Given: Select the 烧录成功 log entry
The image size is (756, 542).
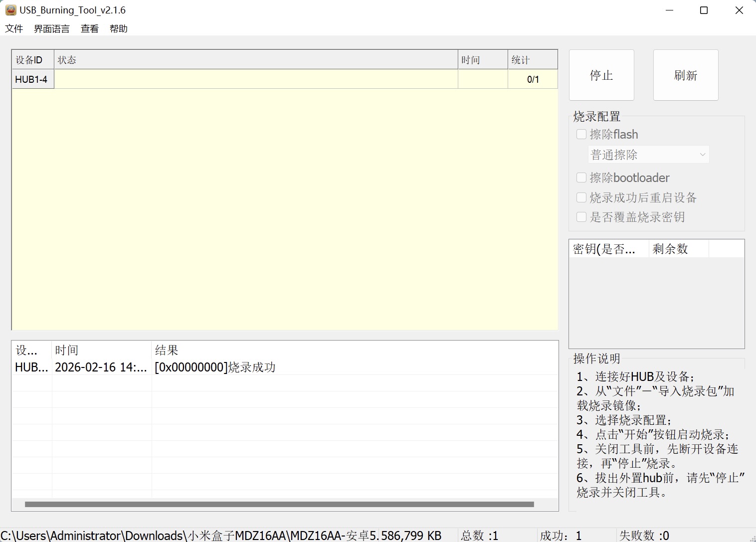Looking at the screenshot, I should pos(215,367).
